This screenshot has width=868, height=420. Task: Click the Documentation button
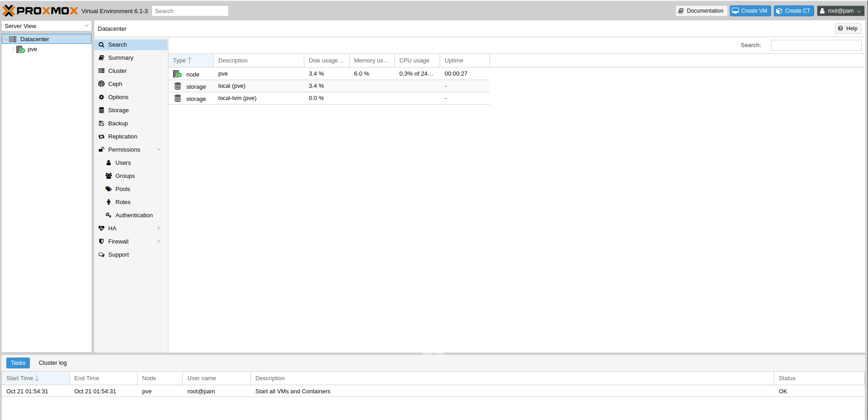tap(701, 11)
